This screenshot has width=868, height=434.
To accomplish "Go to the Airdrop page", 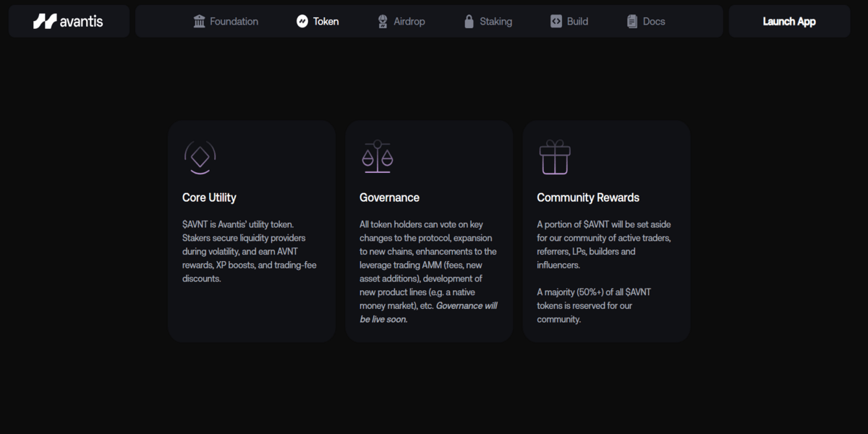I will pos(409,21).
